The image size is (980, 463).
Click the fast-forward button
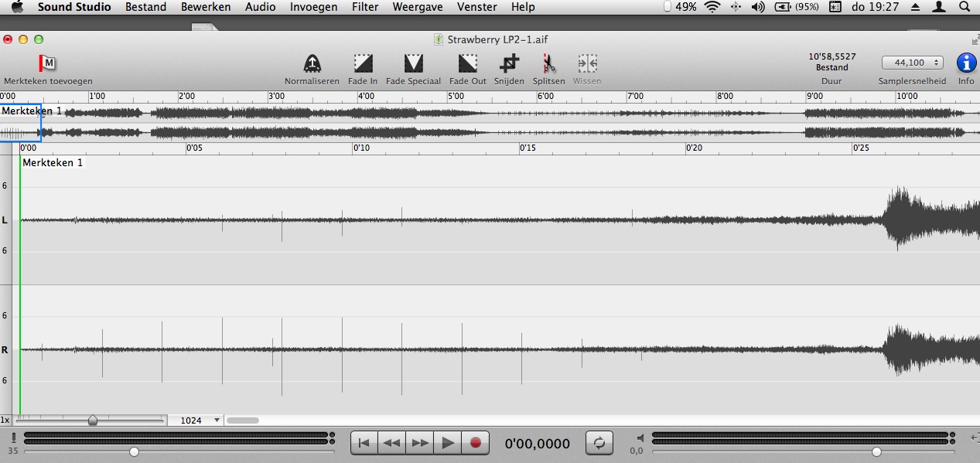coord(420,443)
